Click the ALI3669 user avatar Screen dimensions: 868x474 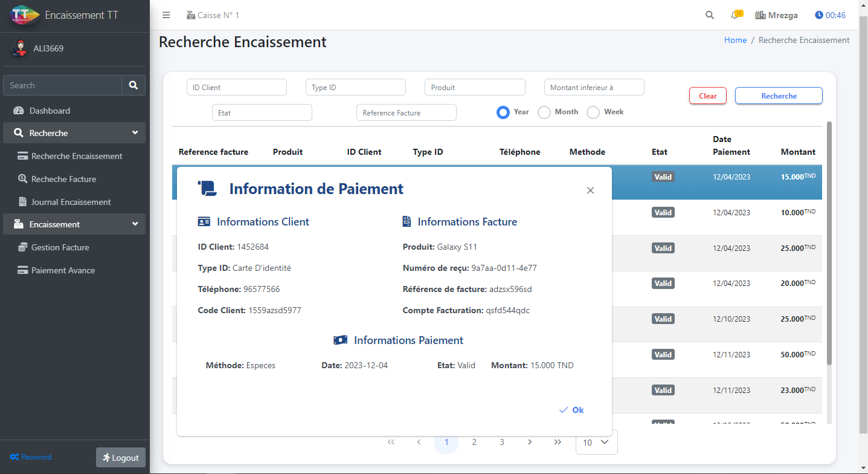pyautogui.click(x=19, y=48)
